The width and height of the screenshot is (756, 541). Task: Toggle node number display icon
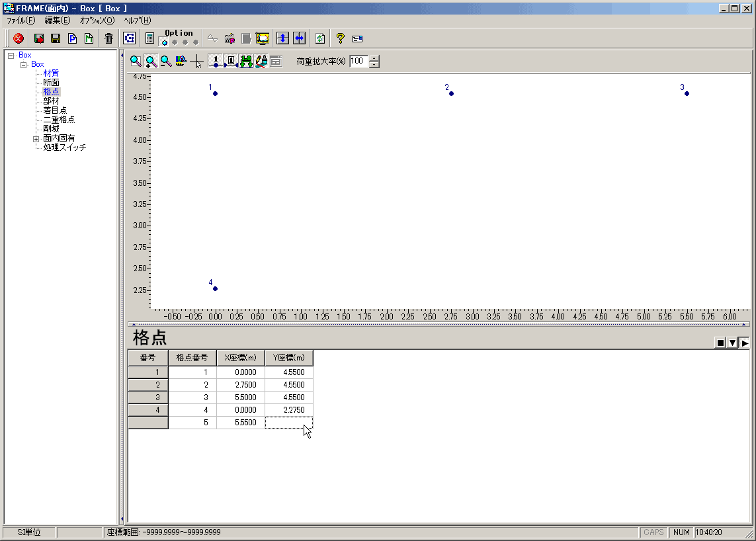(x=216, y=62)
